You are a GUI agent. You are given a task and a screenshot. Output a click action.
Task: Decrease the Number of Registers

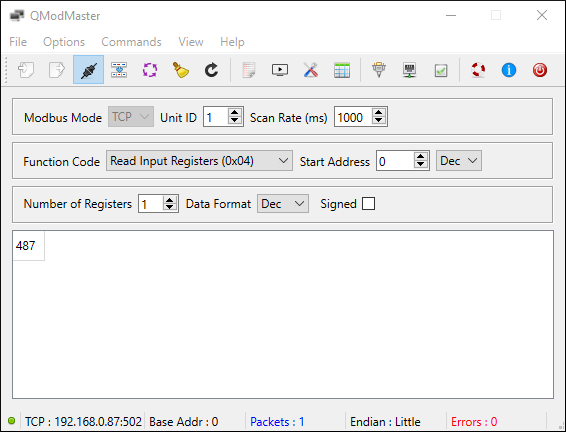pos(170,208)
